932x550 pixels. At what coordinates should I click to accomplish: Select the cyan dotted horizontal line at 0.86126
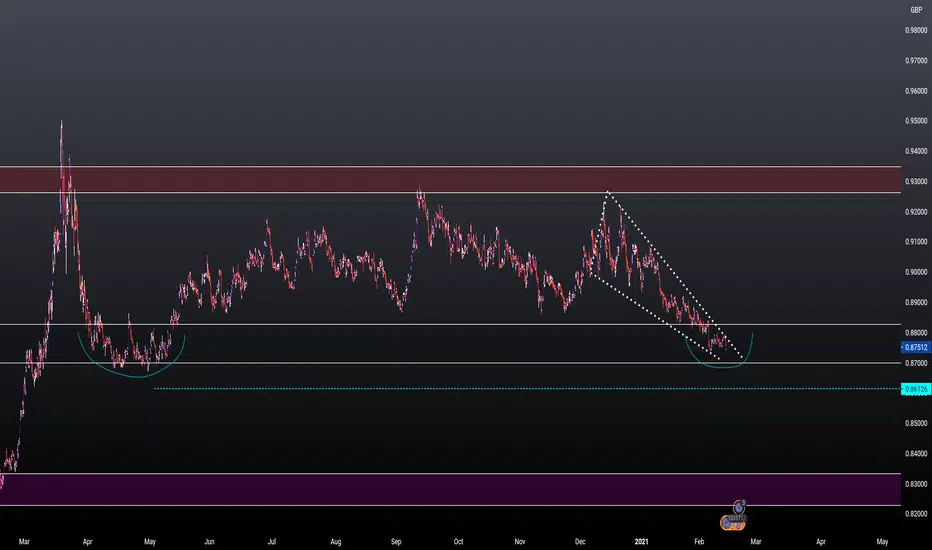527,389
